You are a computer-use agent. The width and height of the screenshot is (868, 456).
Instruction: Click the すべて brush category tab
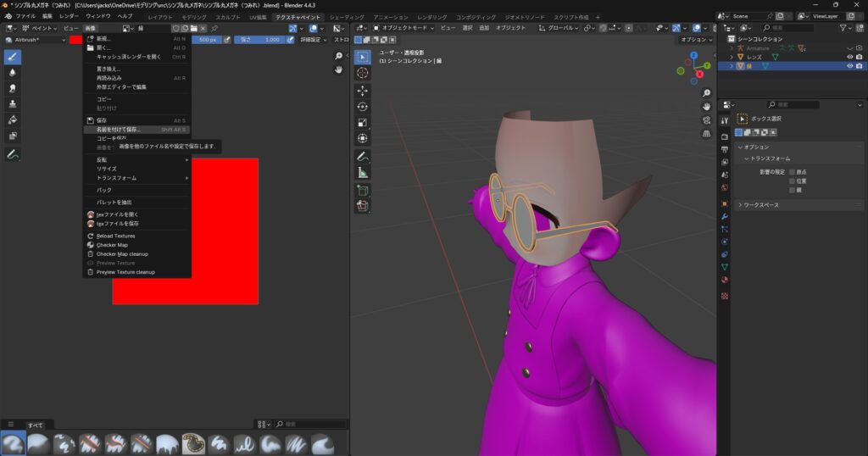36,425
